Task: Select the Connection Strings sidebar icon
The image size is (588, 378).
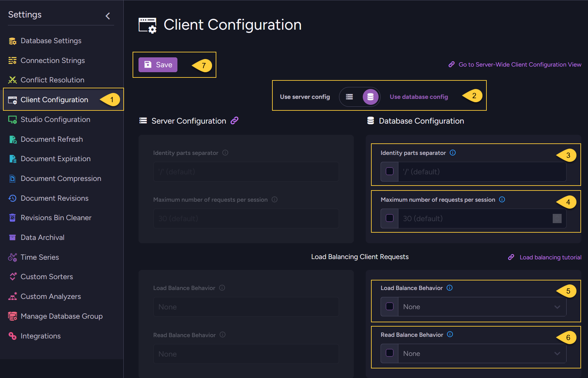Action: 12,60
